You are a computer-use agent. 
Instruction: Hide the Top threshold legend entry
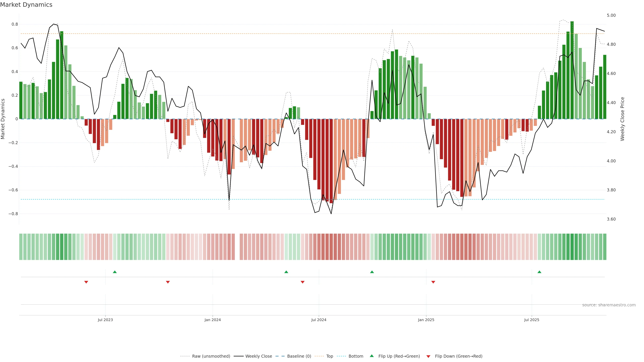[330, 356]
